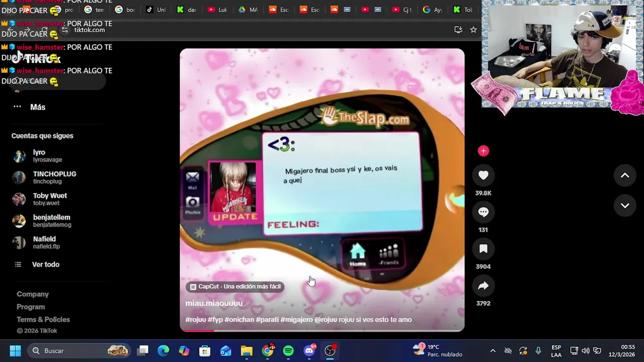Click the taskbar Buscar search box
Viewport: 644px width, 362px height.
coord(78,350)
